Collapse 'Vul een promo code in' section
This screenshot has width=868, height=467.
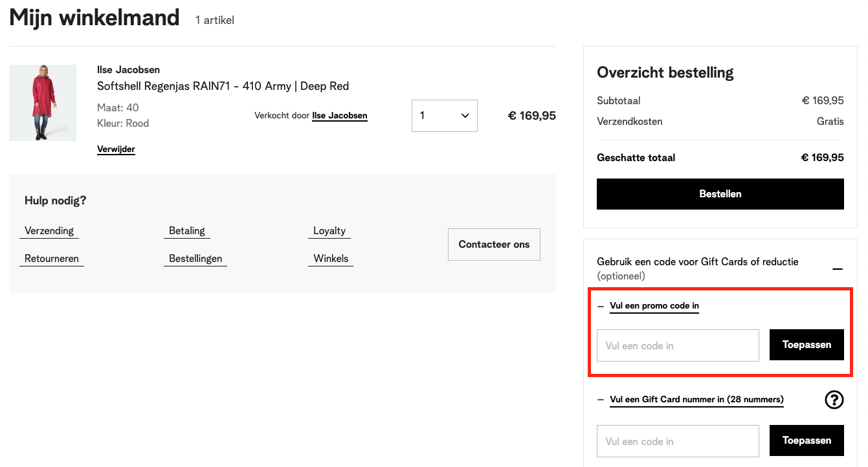click(654, 306)
